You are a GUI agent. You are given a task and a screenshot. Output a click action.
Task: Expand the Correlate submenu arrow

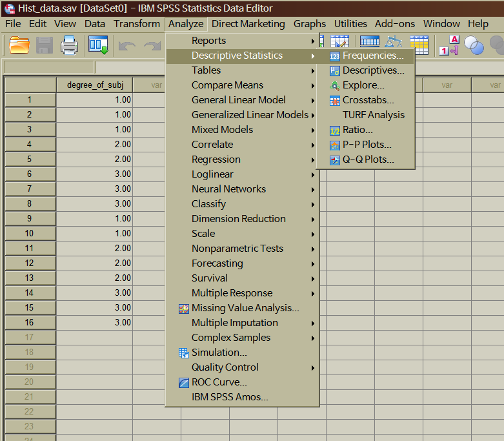click(x=313, y=145)
